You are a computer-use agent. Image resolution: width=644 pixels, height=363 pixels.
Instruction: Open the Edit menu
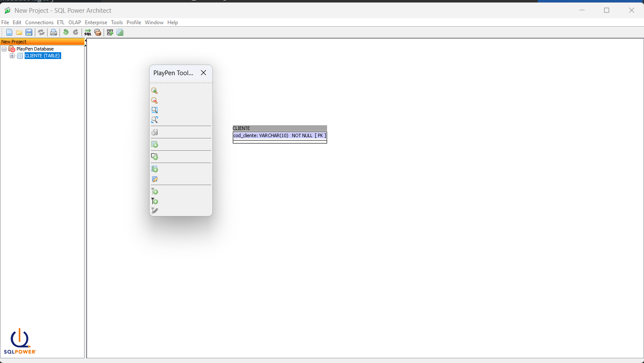[x=17, y=23]
